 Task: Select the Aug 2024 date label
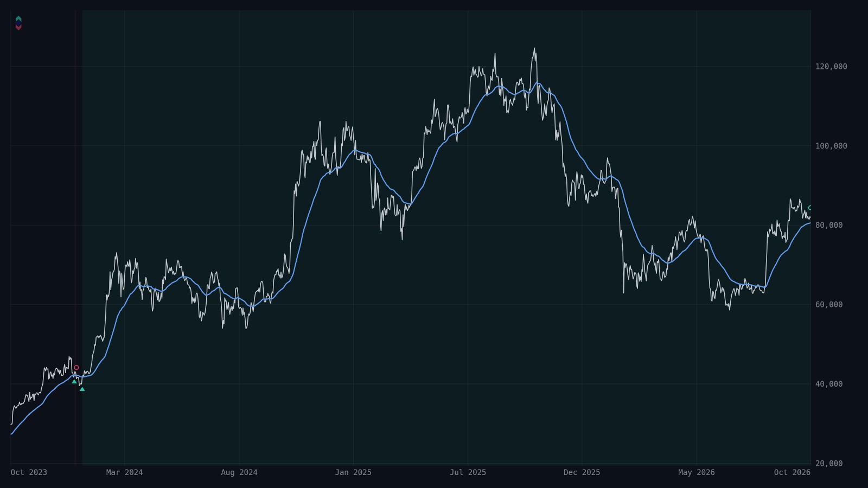click(239, 472)
